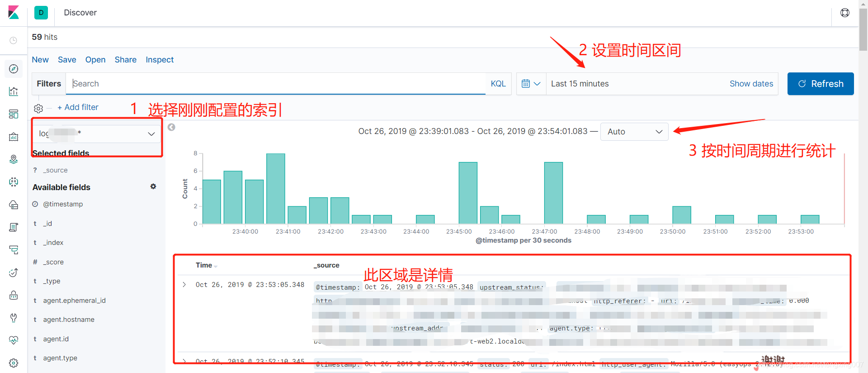Open the SIEM lock icon
The height and width of the screenshot is (373, 868).
pos(14,295)
